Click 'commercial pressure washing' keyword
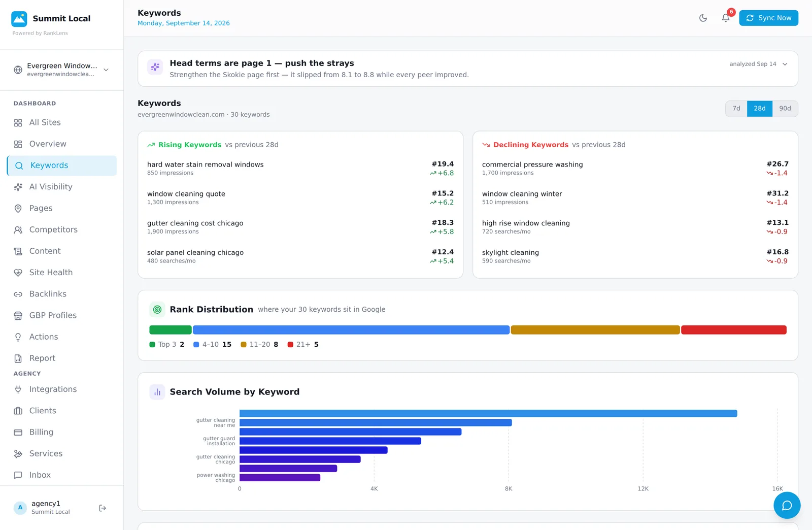This screenshot has width=812, height=530. [532, 164]
